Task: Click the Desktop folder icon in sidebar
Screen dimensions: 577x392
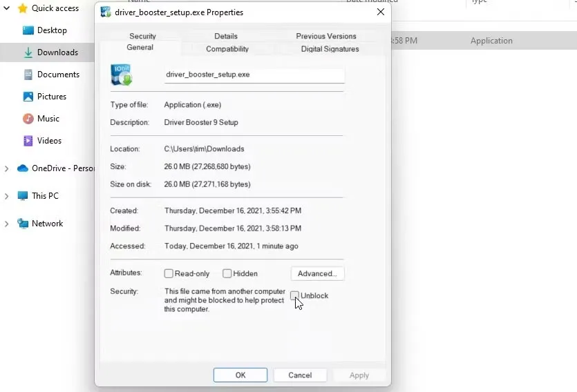Action: point(28,30)
